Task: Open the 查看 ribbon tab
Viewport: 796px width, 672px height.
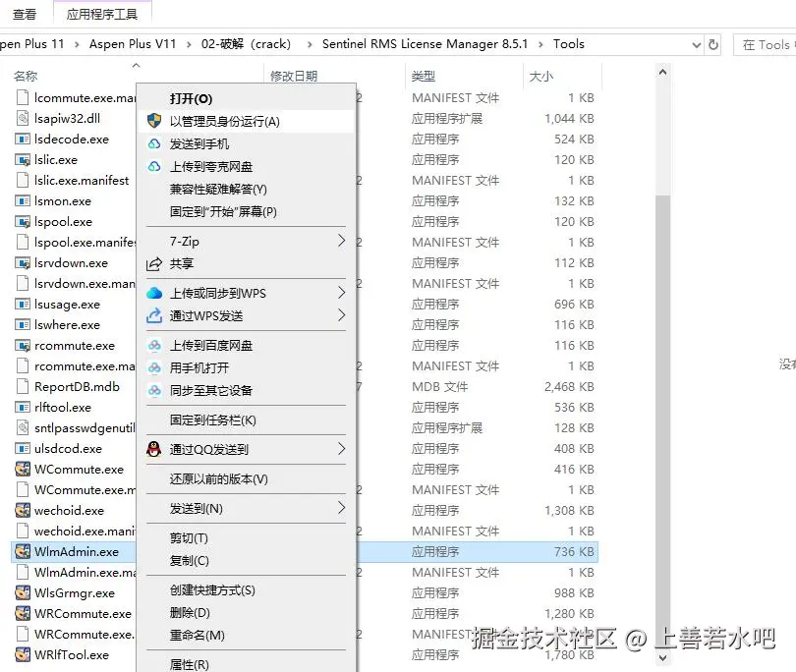Action: point(25,14)
